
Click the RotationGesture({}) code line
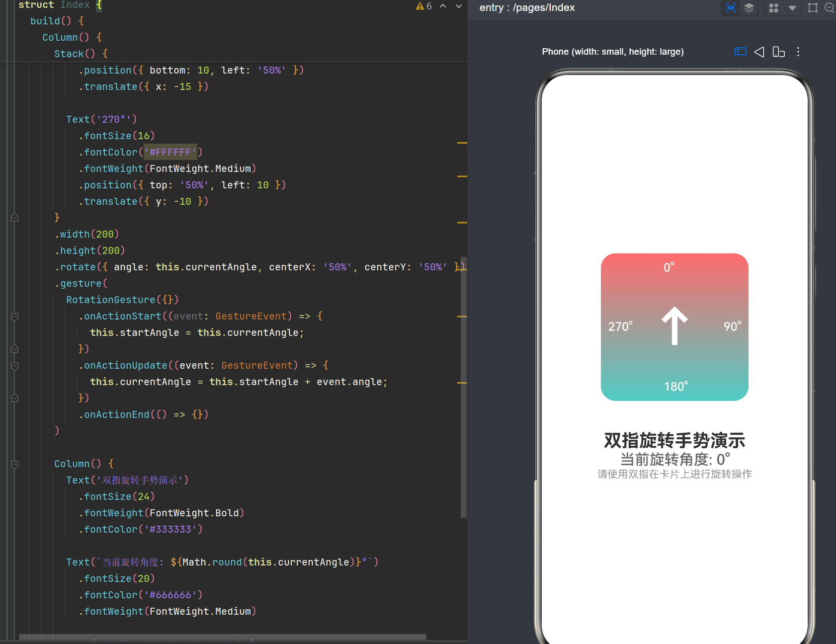point(122,300)
